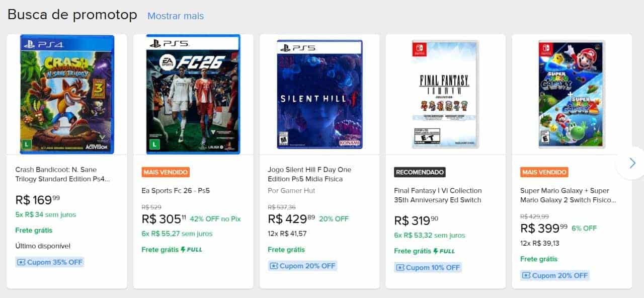Open the Mostrar mais link
Image resolution: width=644 pixels, height=298 pixels.
[x=176, y=16]
